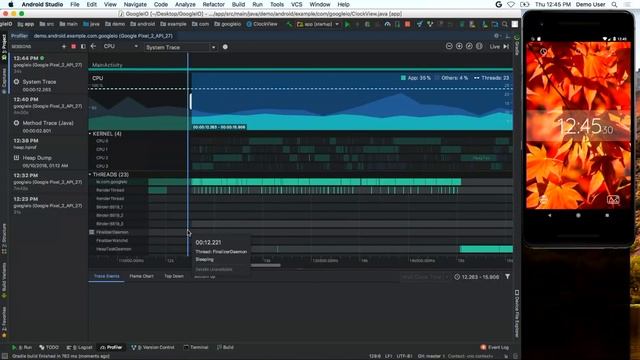Reset zoom on the profiler timeline
Screen dimensions: 640x360
469,47
